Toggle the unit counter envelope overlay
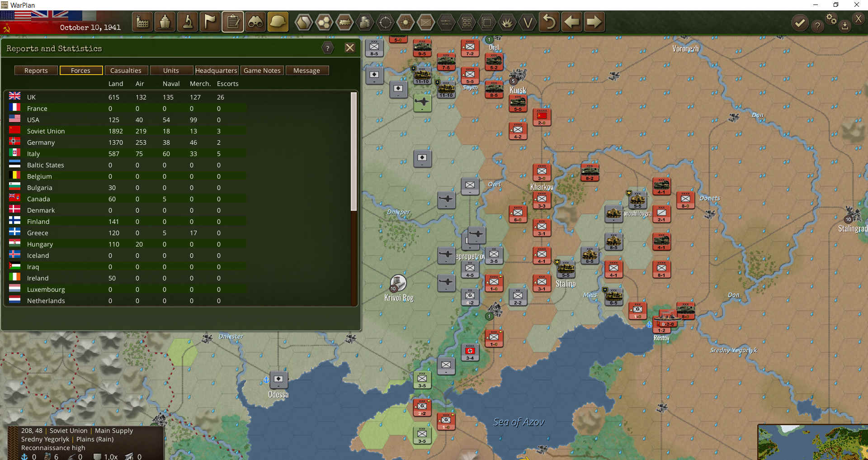The height and width of the screenshot is (460, 868). pos(426,22)
